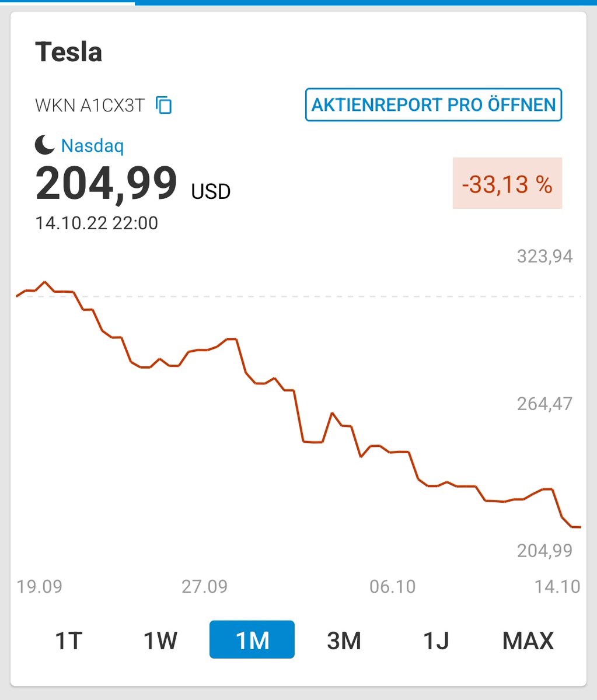The height and width of the screenshot is (700, 597).
Task: Select the 1M time range
Action: click(x=252, y=640)
